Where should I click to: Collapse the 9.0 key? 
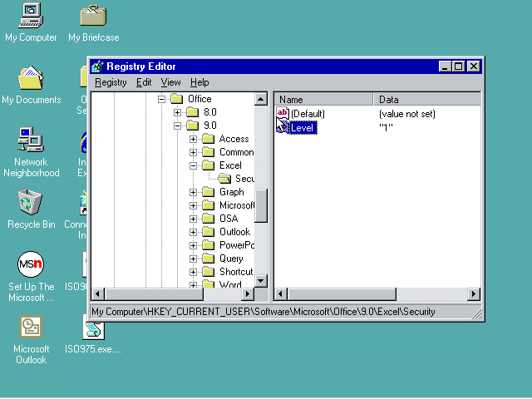point(177,126)
